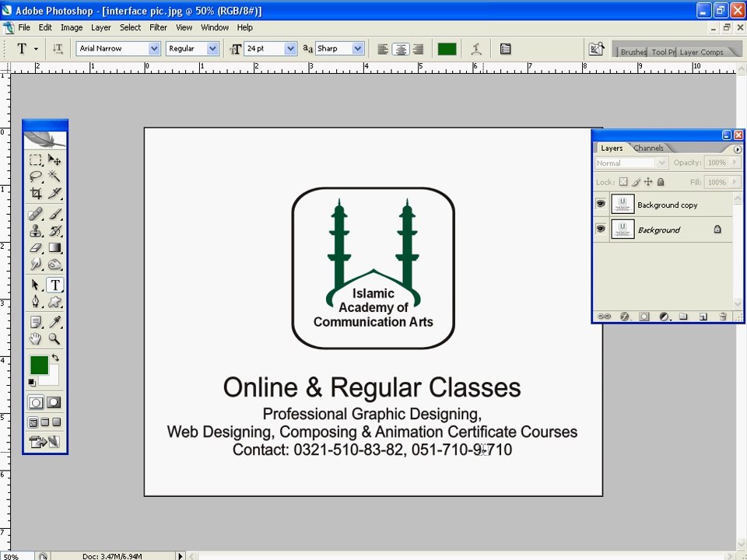Screen dimensions: 747x560
Task: Select the Dodge tool
Action: (x=54, y=264)
